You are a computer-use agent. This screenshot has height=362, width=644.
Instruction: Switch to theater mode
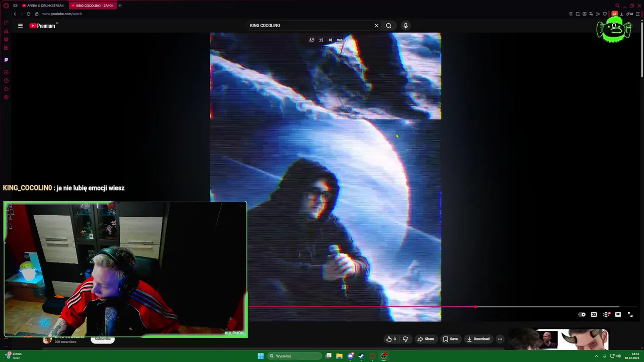coord(618,315)
